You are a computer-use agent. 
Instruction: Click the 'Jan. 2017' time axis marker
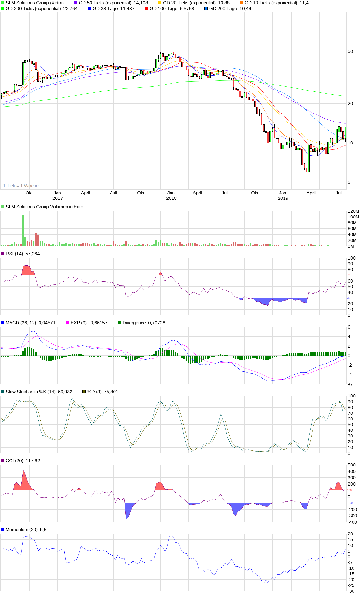pyautogui.click(x=57, y=195)
